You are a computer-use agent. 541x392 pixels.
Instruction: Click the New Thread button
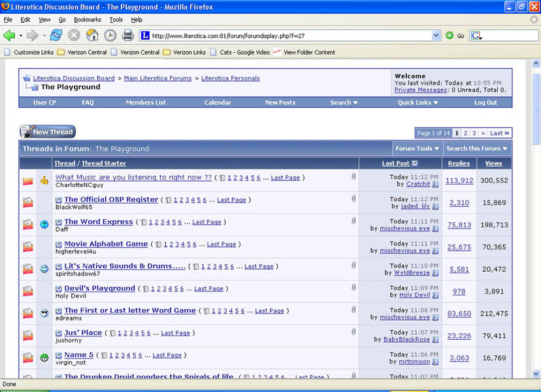(48, 131)
